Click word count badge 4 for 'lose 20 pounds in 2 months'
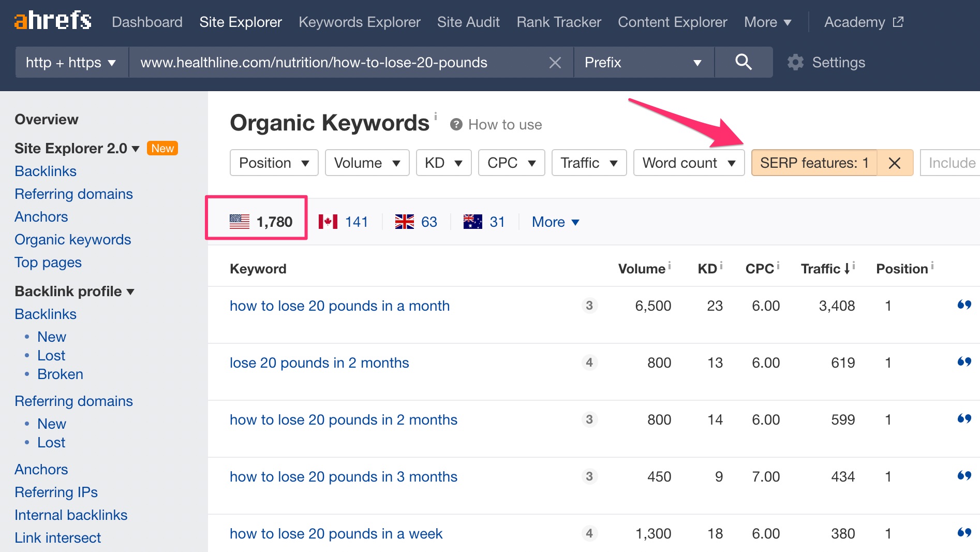Screen dimensions: 980x552 (589, 362)
